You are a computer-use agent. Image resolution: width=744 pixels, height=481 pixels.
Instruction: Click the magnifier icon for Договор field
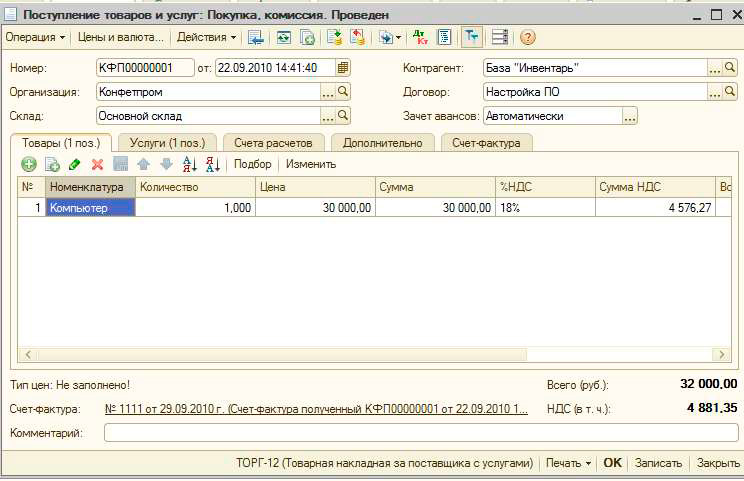pyautogui.click(x=730, y=91)
